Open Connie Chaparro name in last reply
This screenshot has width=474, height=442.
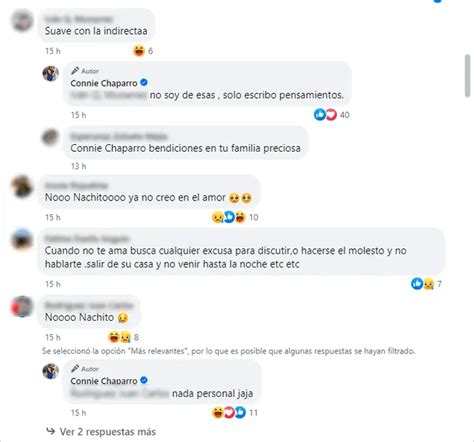[x=104, y=381]
